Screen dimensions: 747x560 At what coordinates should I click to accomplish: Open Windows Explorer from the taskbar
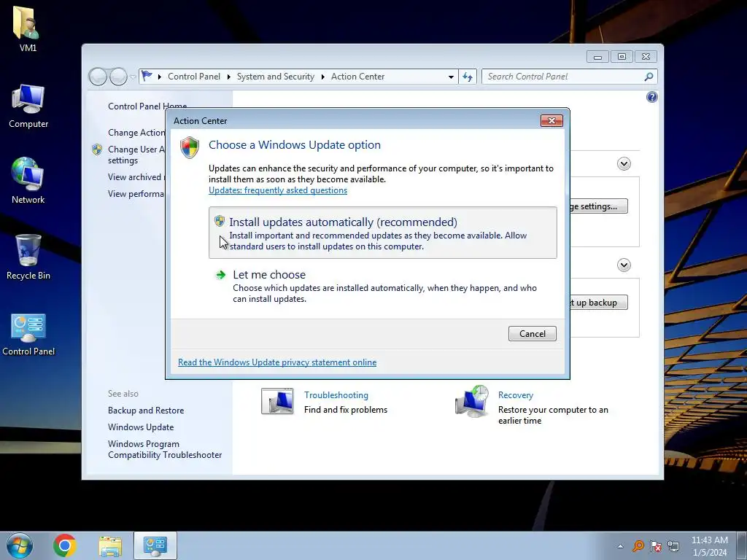click(x=110, y=546)
